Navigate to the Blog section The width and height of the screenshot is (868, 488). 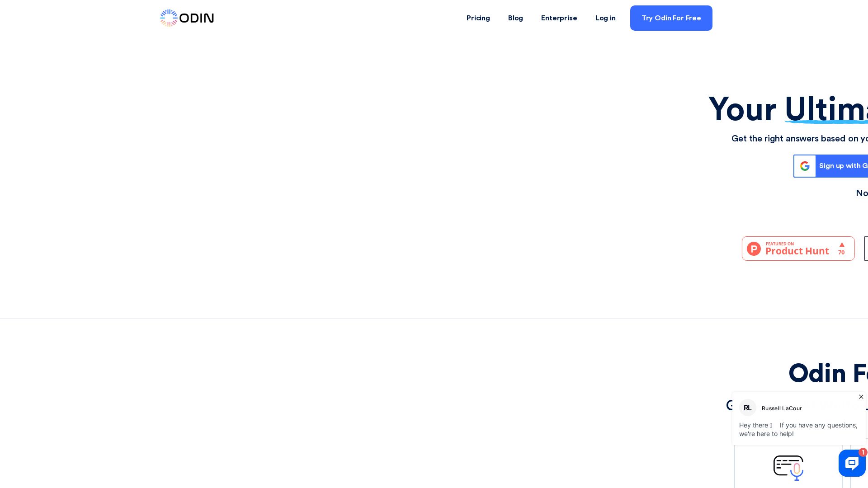[515, 18]
